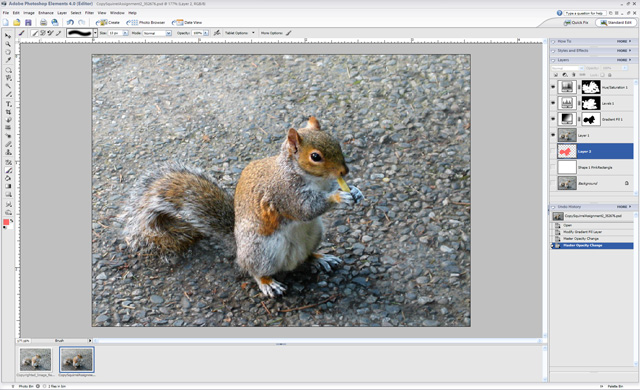This screenshot has width=640, height=390.
Task: Select the Straighten tool
Action: click(8, 128)
